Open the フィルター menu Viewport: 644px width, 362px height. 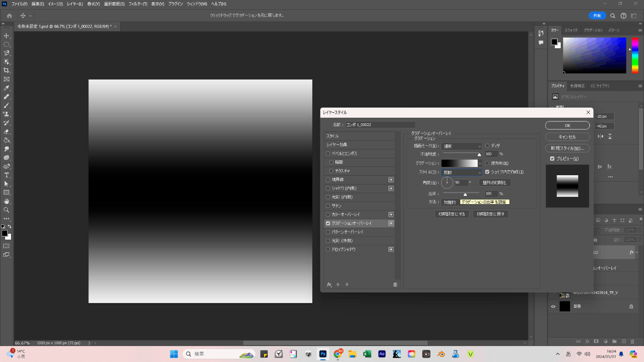138,4
